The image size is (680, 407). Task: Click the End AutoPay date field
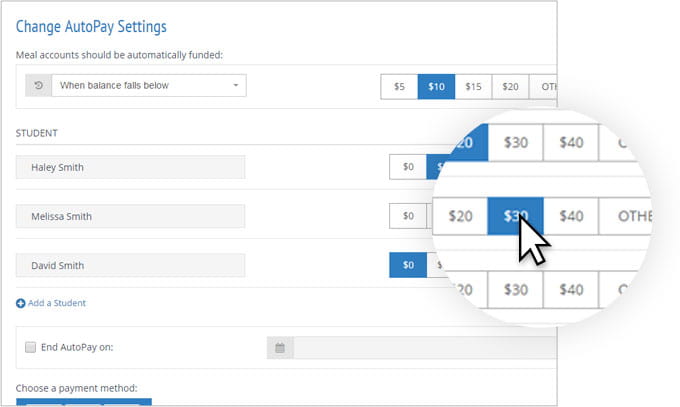(425, 348)
